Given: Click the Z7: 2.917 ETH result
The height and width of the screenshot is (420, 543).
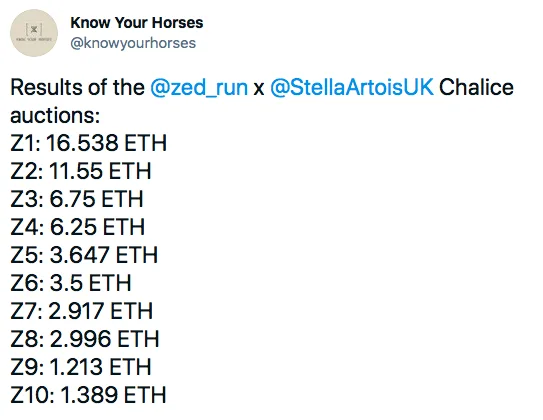Looking at the screenshot, I should 81,311.
